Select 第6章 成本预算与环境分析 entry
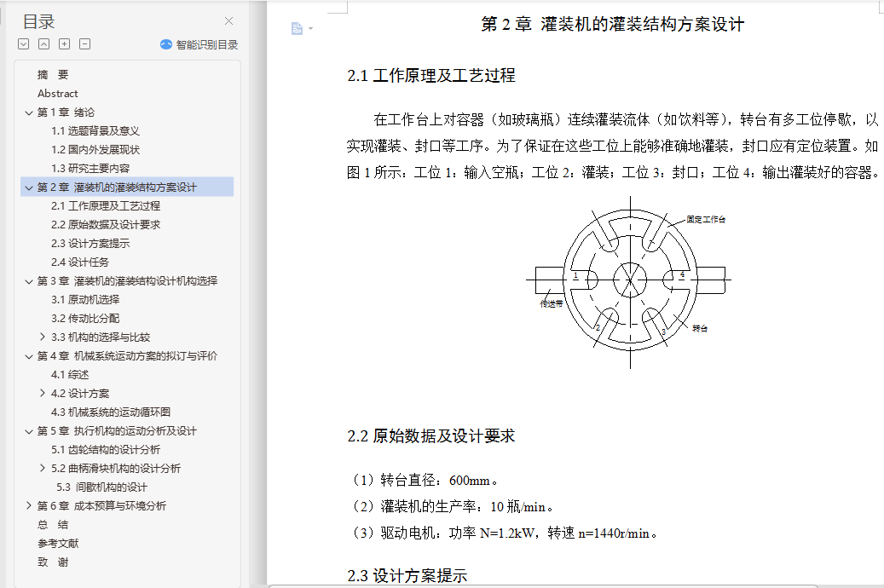This screenshot has height=588, width=884. point(101,505)
